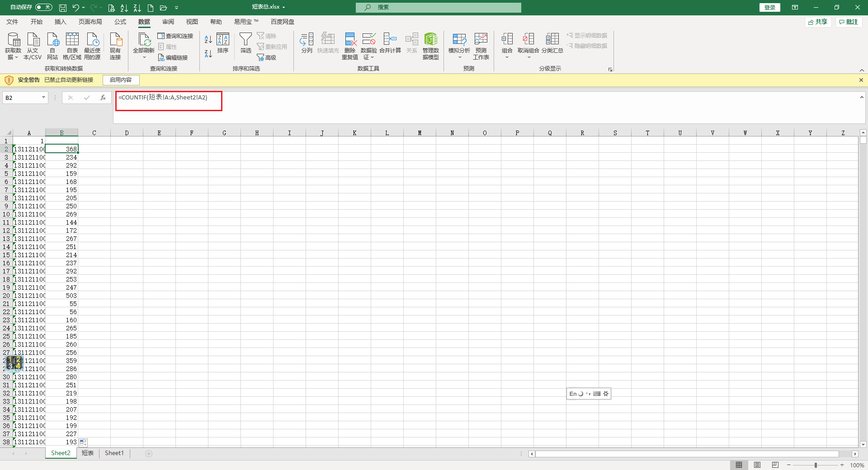Sort descending via the title bar Z-A icon
Viewport: 868px width, 470px height.
[137, 8]
